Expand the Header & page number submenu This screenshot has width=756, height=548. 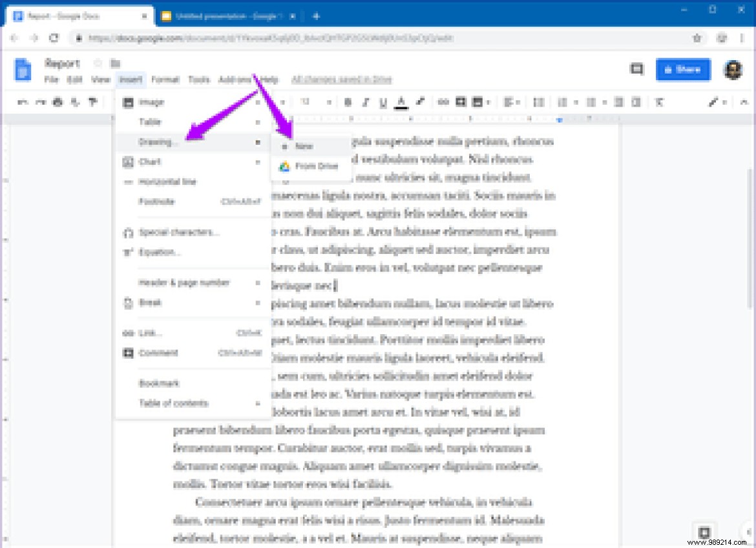tap(182, 282)
